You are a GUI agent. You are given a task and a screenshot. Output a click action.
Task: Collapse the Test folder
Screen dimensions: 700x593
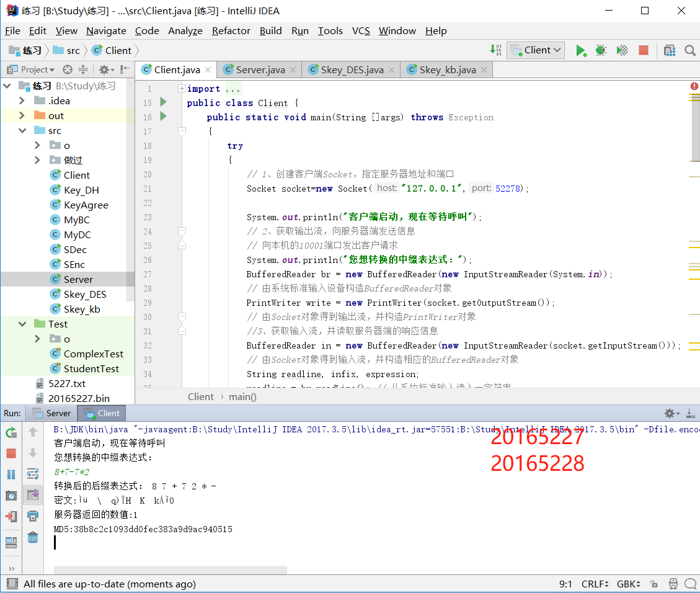click(22, 324)
